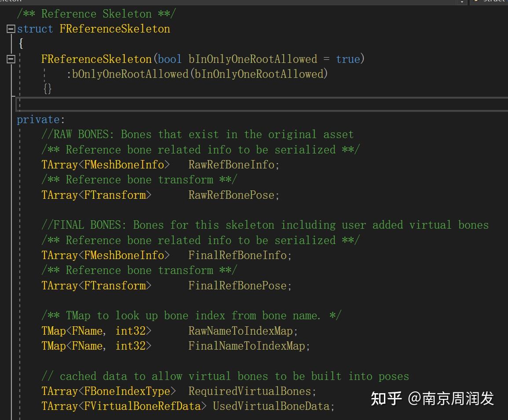This screenshot has width=508, height=420.
Task: Click the bool keyword in constructor
Action: [x=170, y=59]
